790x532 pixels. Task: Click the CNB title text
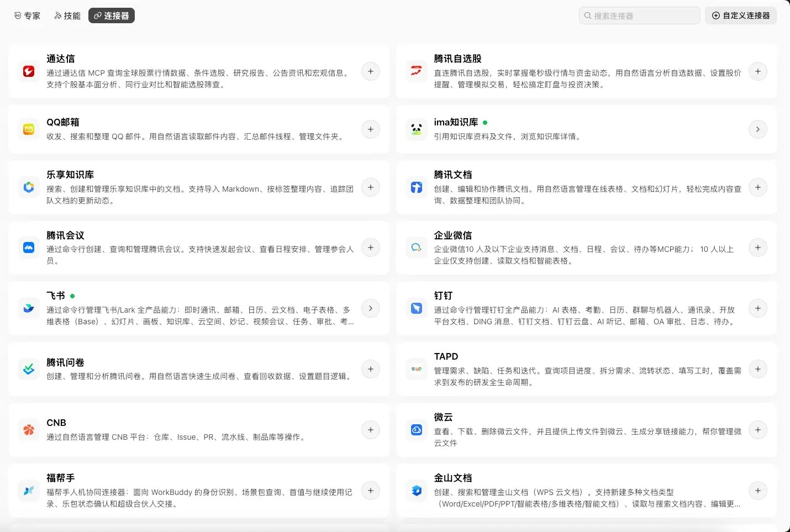56,423
